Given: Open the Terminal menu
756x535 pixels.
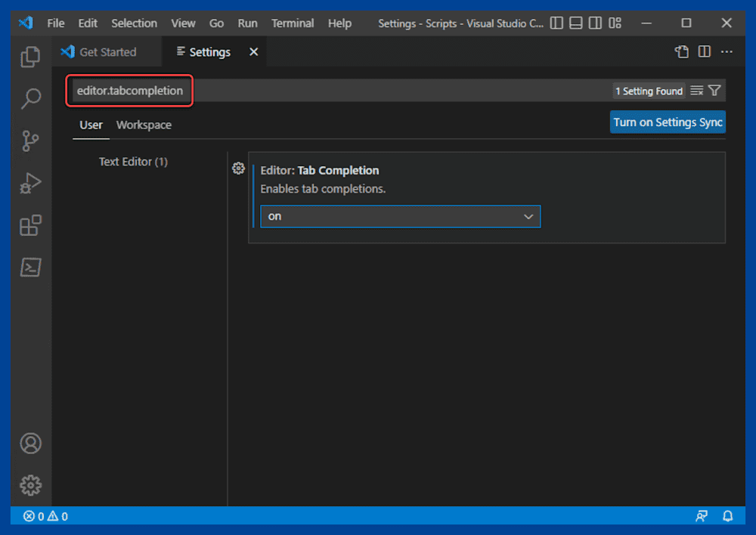Looking at the screenshot, I should click(293, 23).
